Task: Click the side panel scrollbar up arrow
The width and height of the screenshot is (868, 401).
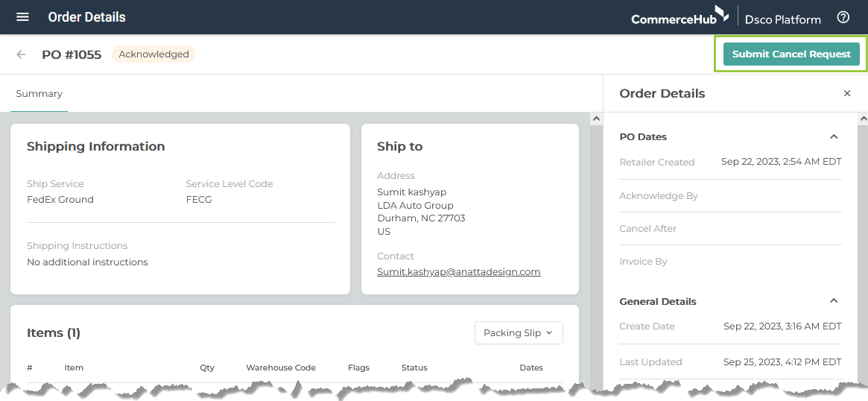Action: (863, 118)
